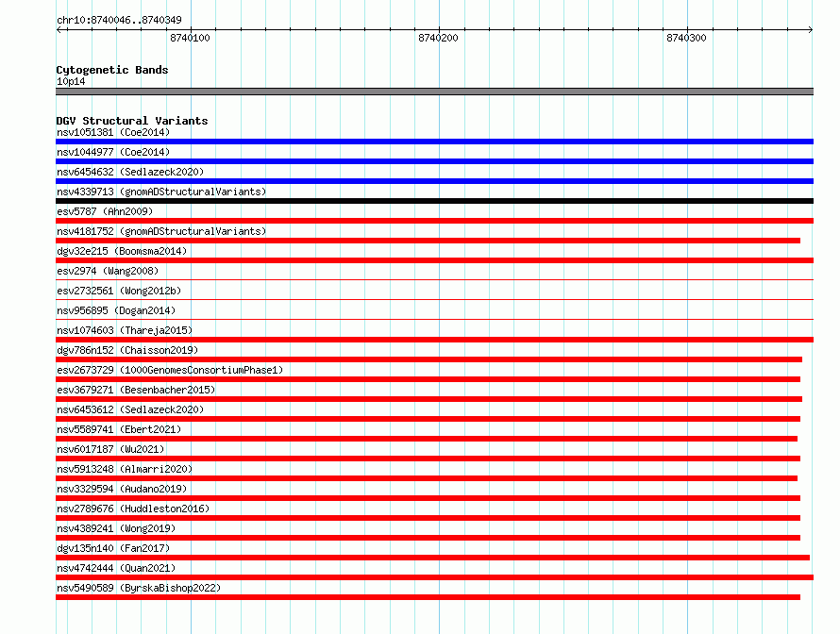Screen dimensions: 840x634
Task: Click the ruler's left arrowhead
Action: pos(59,30)
